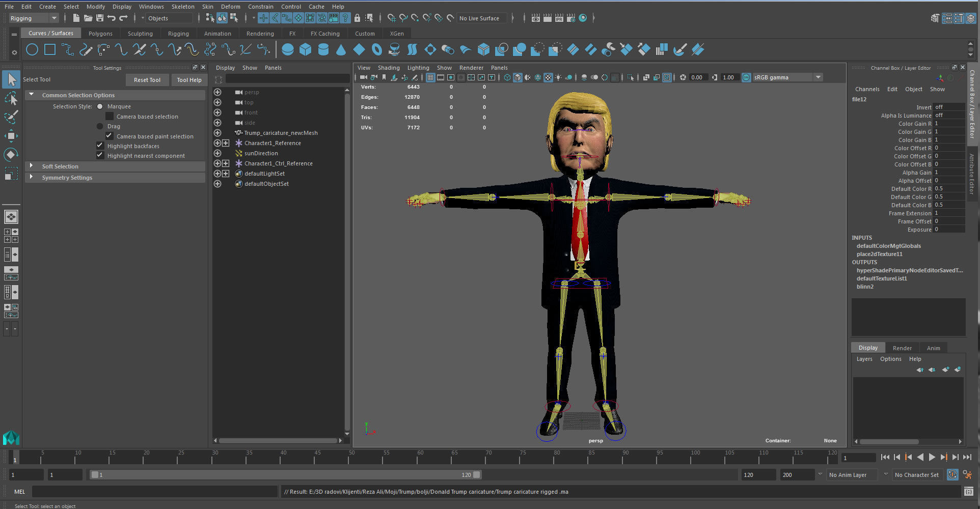Viewport: 980px width, 509px height.
Task: Click the Tool Help button
Action: 189,80
